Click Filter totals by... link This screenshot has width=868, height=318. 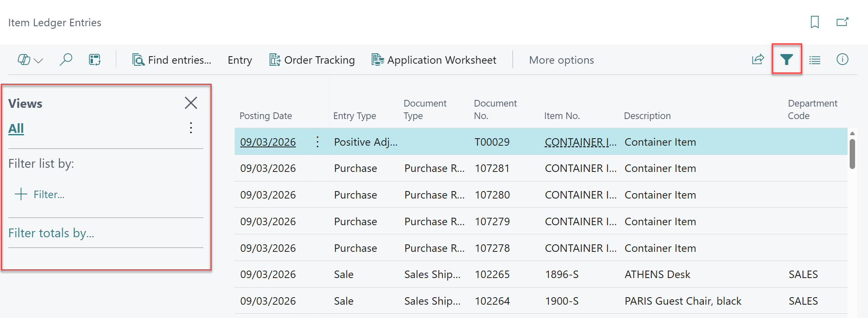click(x=51, y=233)
